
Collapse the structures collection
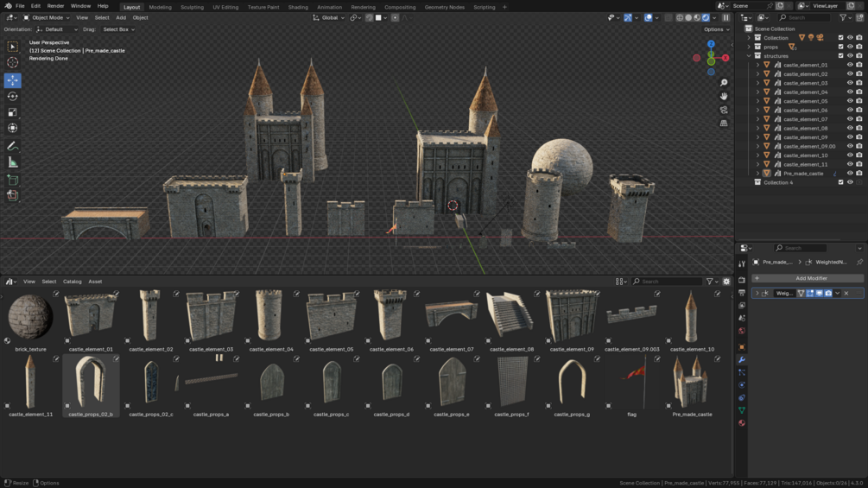pyautogui.click(x=749, y=56)
